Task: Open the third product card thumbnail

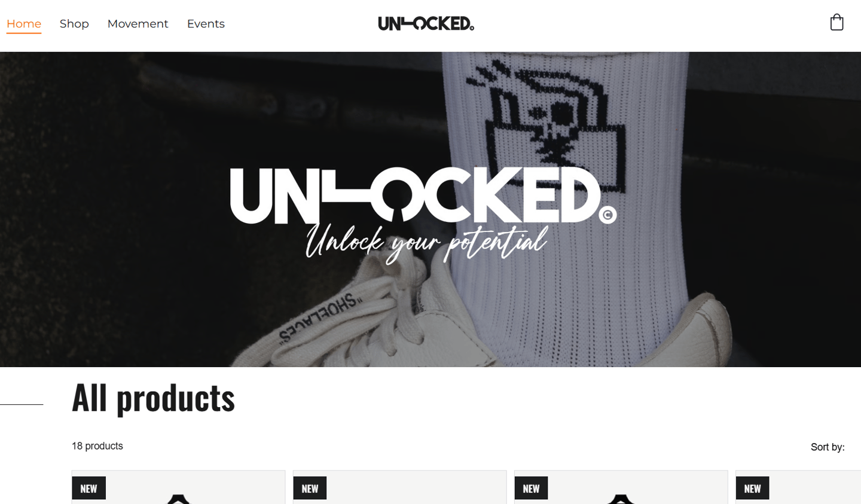Action: click(621, 487)
